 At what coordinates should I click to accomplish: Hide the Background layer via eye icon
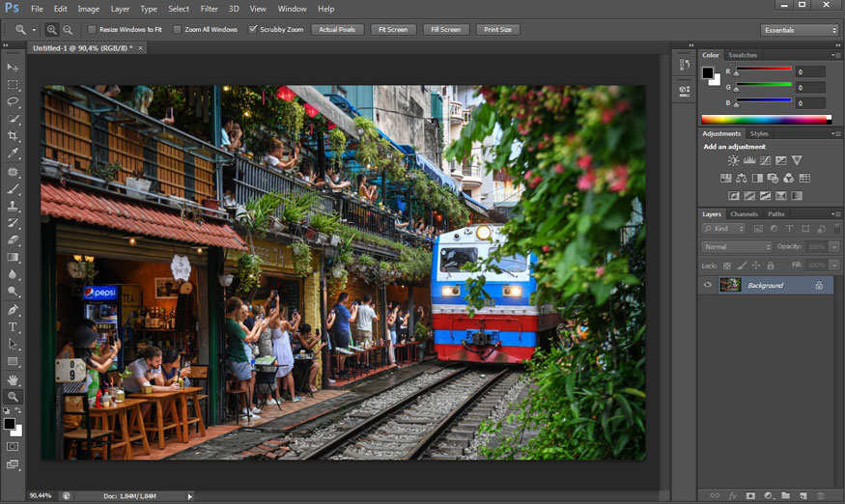(x=708, y=285)
